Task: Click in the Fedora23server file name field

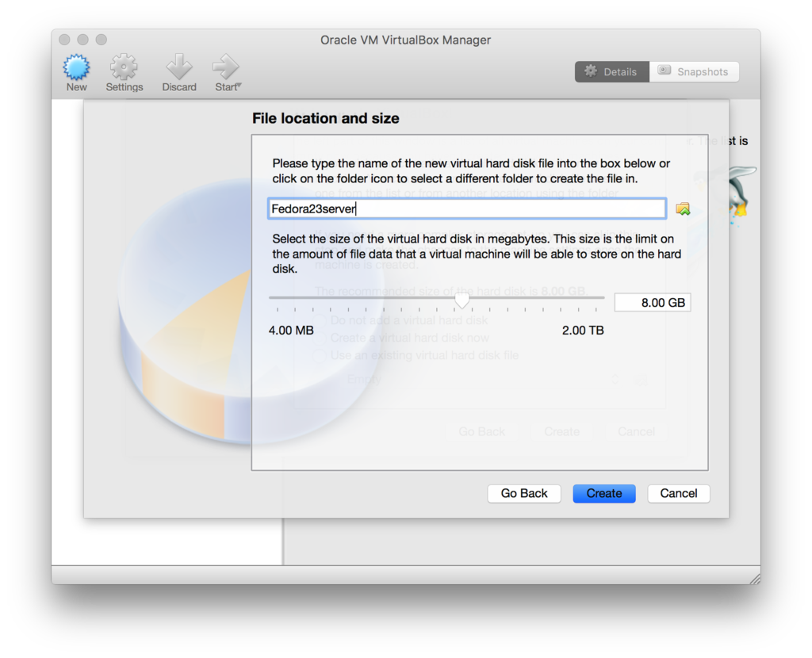Action: coord(466,208)
